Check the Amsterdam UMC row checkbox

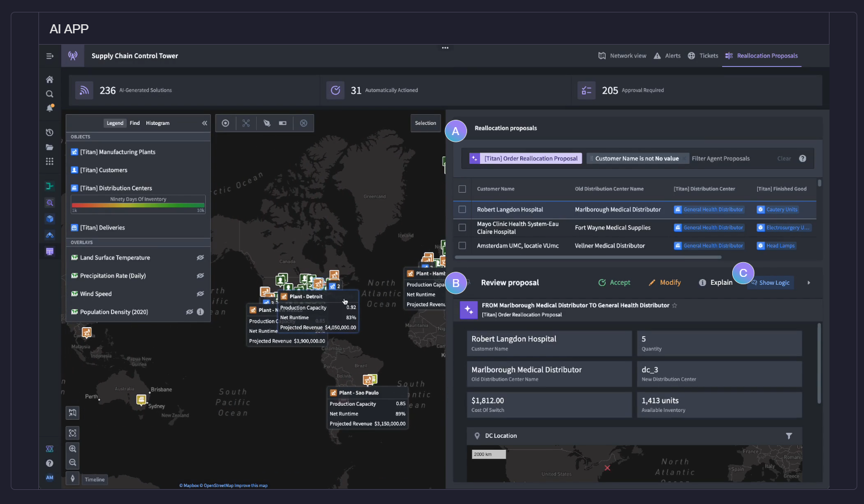tap(462, 246)
